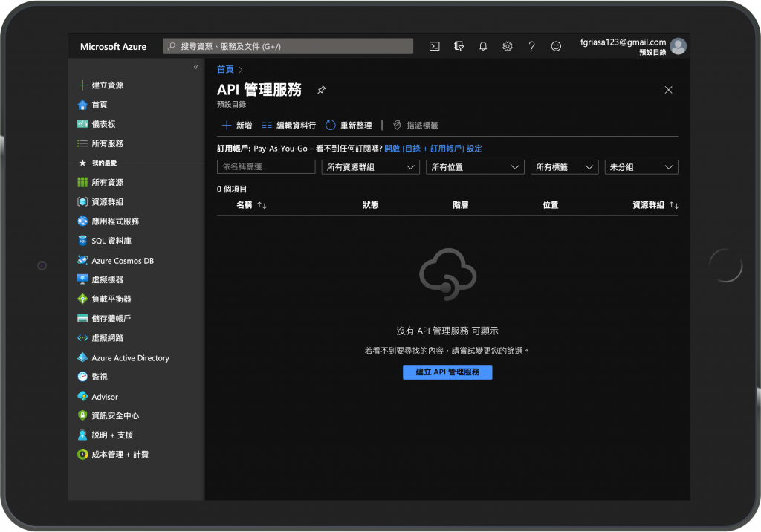Open 說明 + 支援 icon in the sidebar
This screenshot has width=761, height=532.
(x=82, y=435)
